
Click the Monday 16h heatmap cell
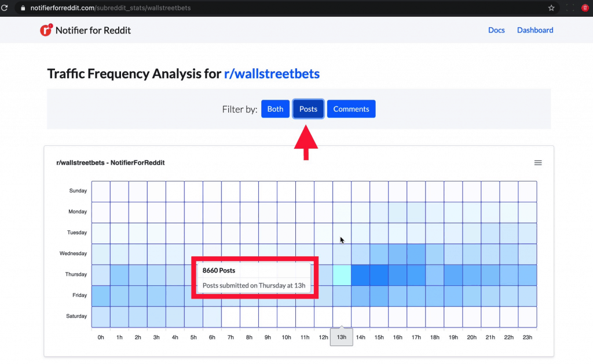397,212
